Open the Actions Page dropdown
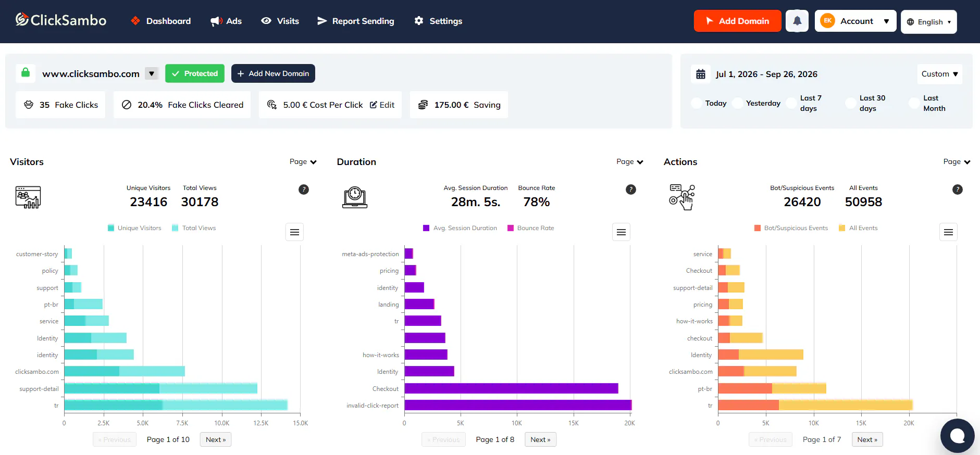This screenshot has width=980, height=455. pos(957,162)
